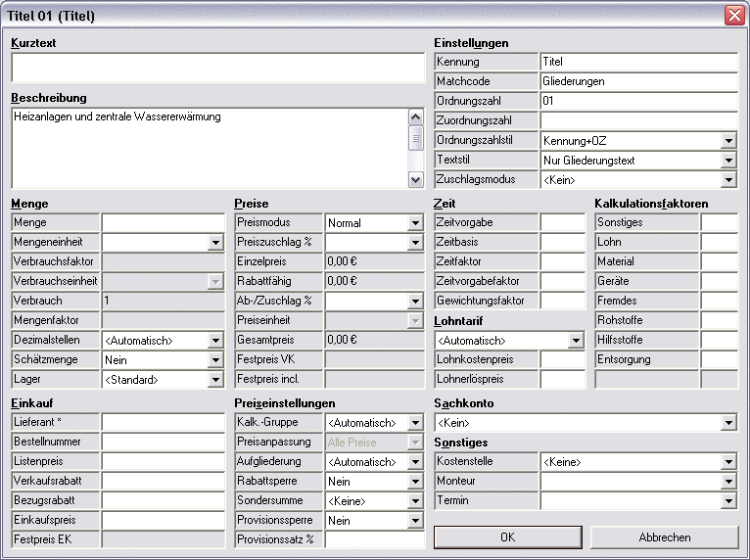
Task: Open the Monteur dropdown
Action: click(x=728, y=482)
